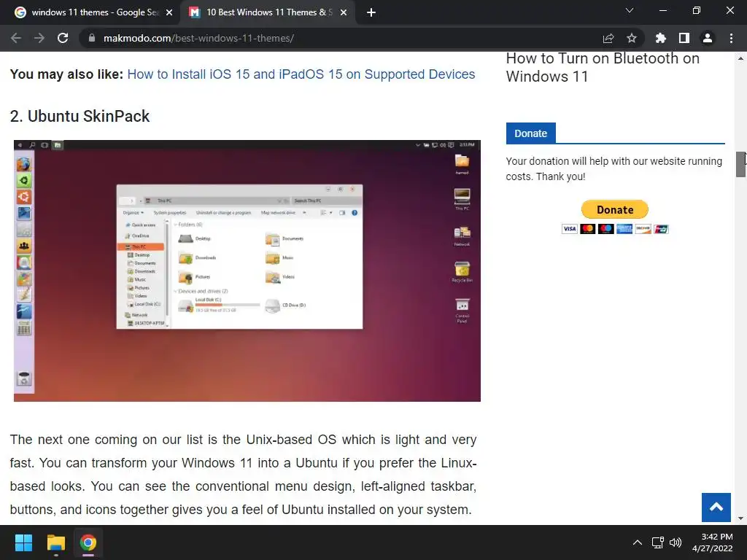
Task: Click the Visa card icon
Action: click(x=569, y=229)
